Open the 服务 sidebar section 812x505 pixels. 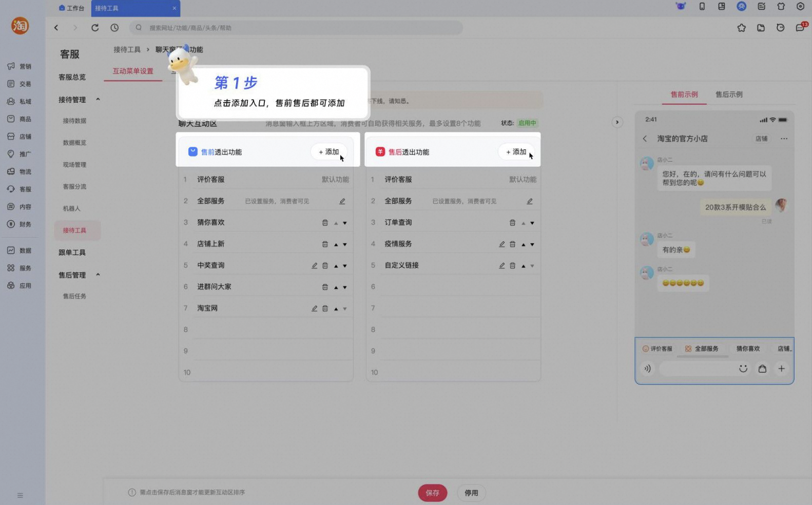pyautogui.click(x=20, y=268)
